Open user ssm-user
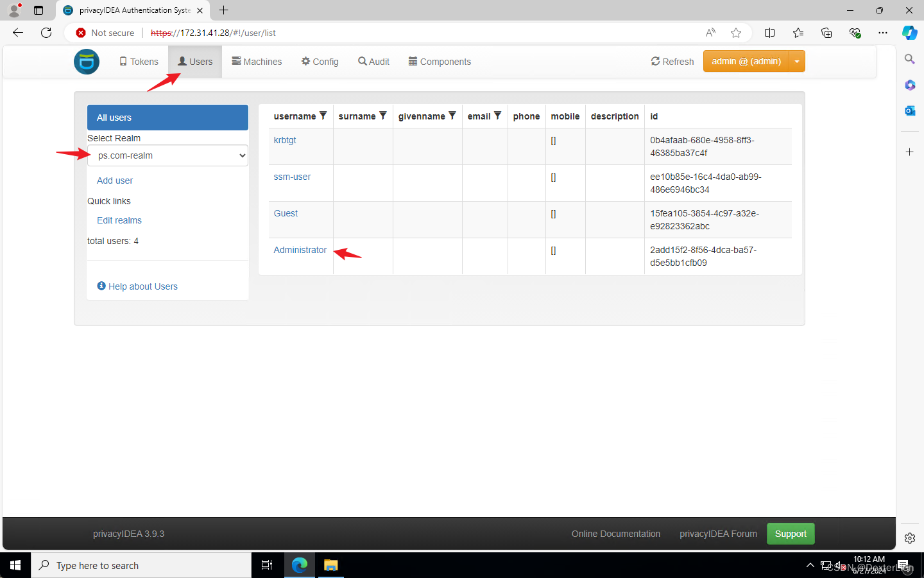924x578 pixels. tap(292, 177)
